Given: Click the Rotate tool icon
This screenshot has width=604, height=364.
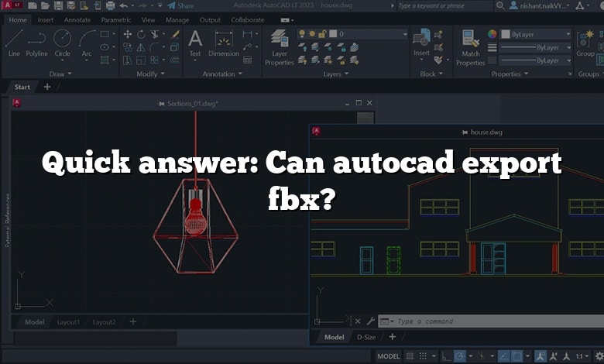Looking at the screenshot, I should point(141,34).
